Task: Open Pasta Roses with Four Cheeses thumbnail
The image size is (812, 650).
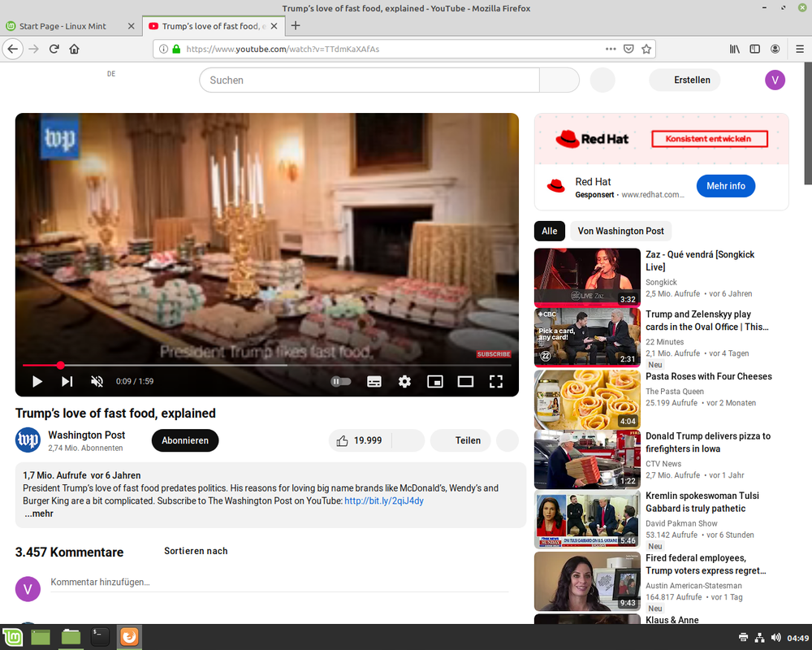Action: (587, 400)
